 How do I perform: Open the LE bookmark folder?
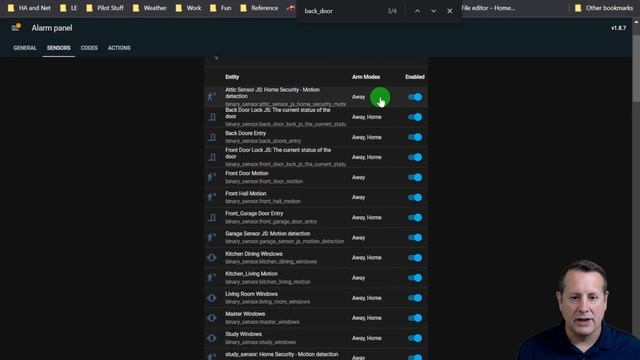(69, 8)
